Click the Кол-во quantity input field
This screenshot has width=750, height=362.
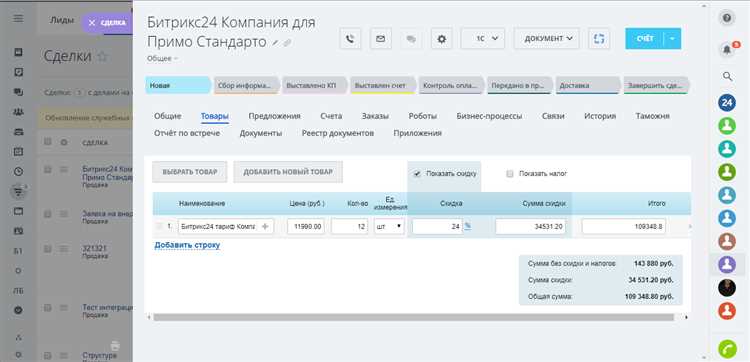[350, 227]
